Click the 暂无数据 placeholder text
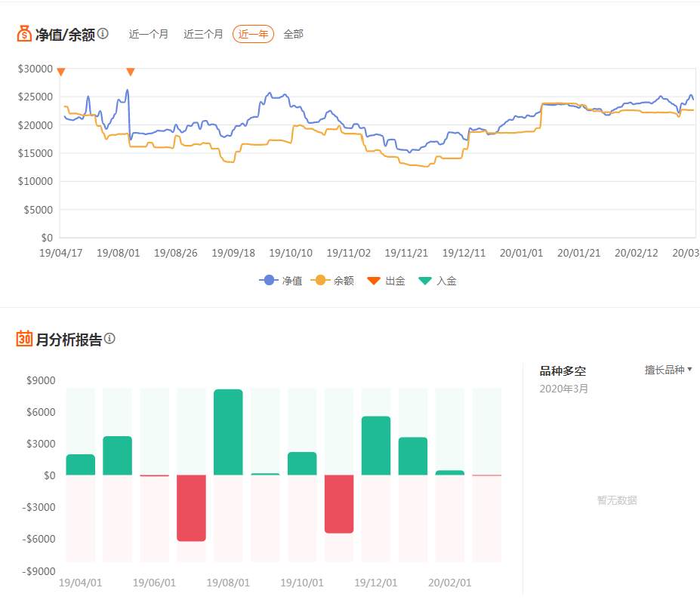The width and height of the screenshot is (700, 612). [x=617, y=500]
